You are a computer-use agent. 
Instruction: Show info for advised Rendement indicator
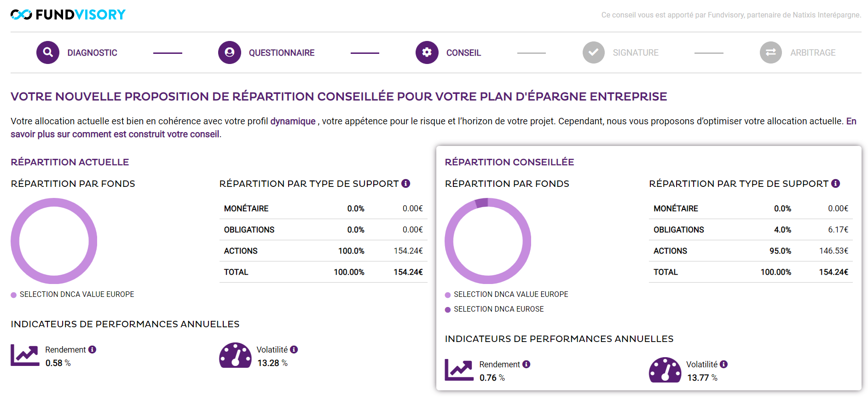527,365
